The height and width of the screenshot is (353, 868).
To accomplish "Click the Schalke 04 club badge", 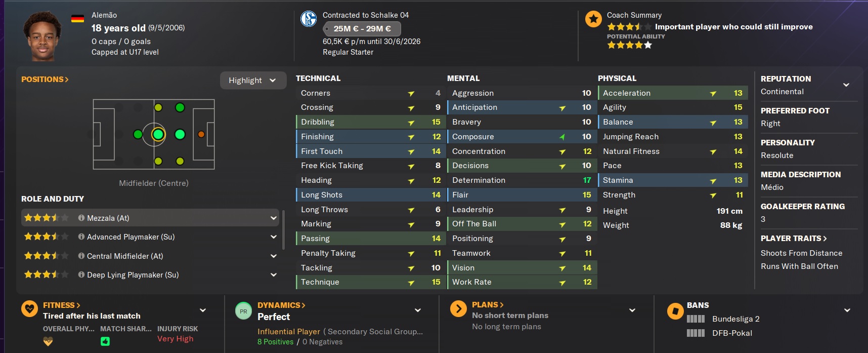I will (x=309, y=19).
